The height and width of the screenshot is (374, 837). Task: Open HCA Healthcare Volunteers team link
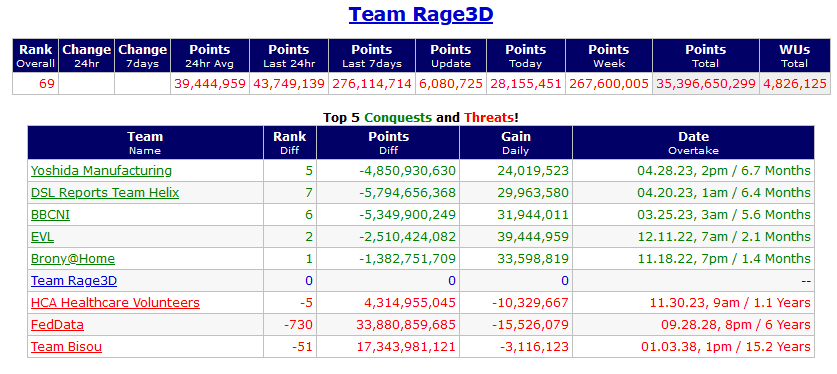pyautogui.click(x=115, y=303)
